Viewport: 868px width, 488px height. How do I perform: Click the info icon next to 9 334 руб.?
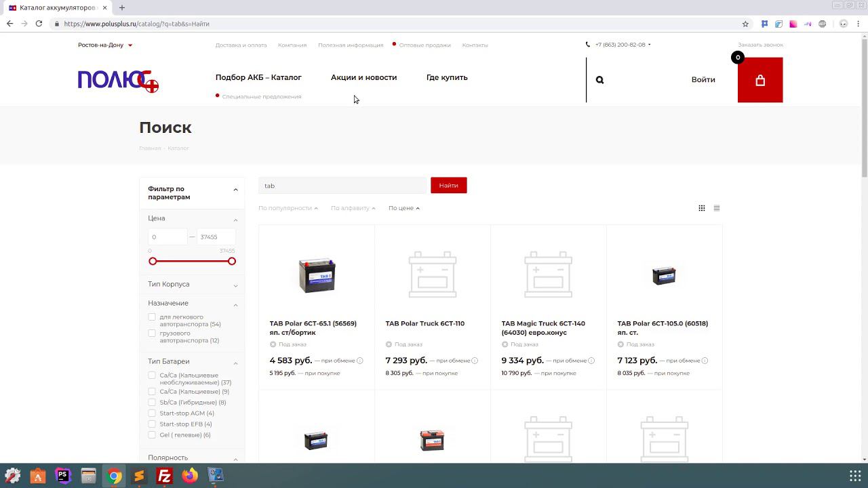(591, 361)
